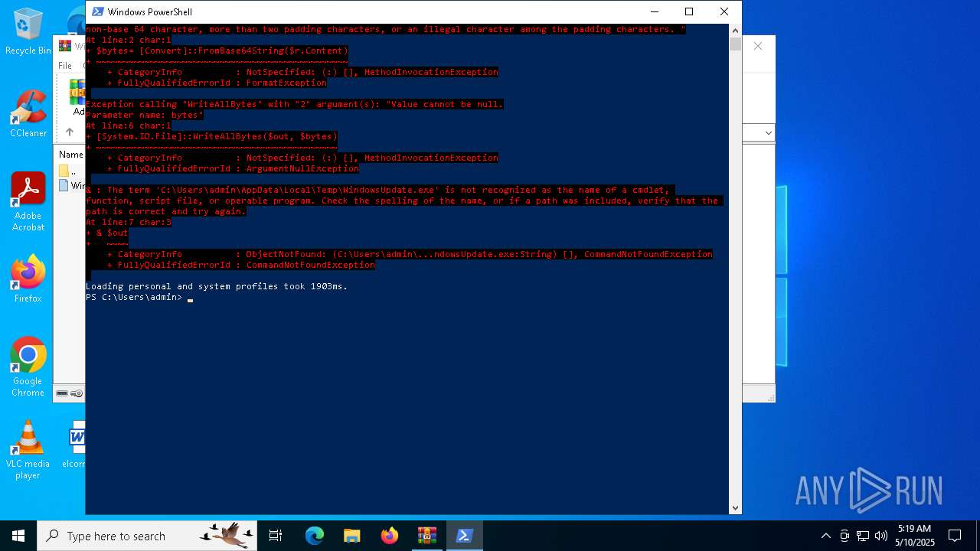Viewport: 980px width, 551px height.
Task: Expand the dropdown arrow in background window
Action: (x=768, y=133)
